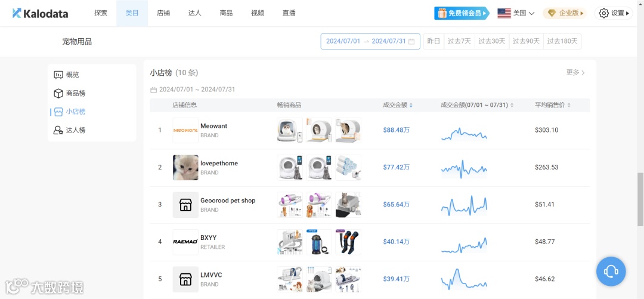Screen dimensions: 644x299
Task: Open the calendar icon in date range
Action: [411, 42]
